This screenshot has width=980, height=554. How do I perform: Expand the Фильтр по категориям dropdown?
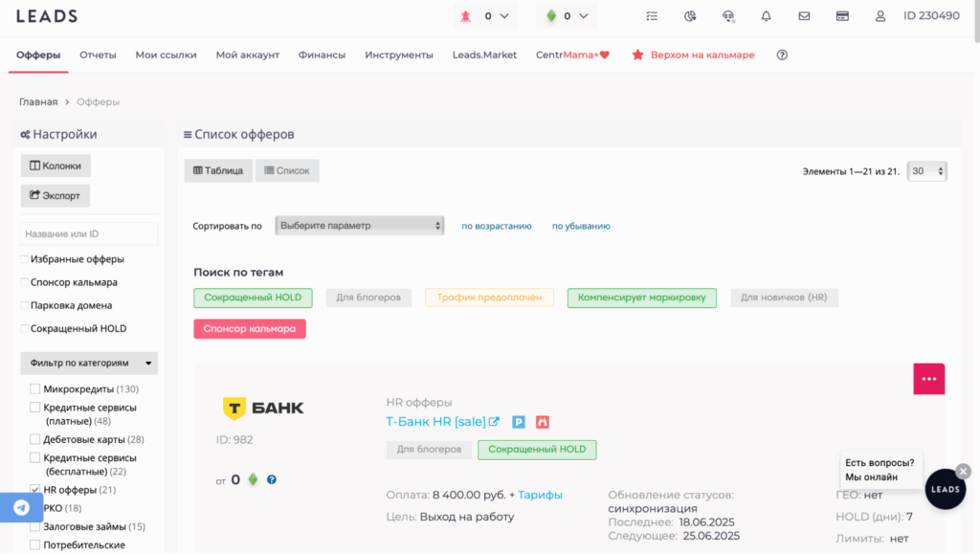point(89,364)
